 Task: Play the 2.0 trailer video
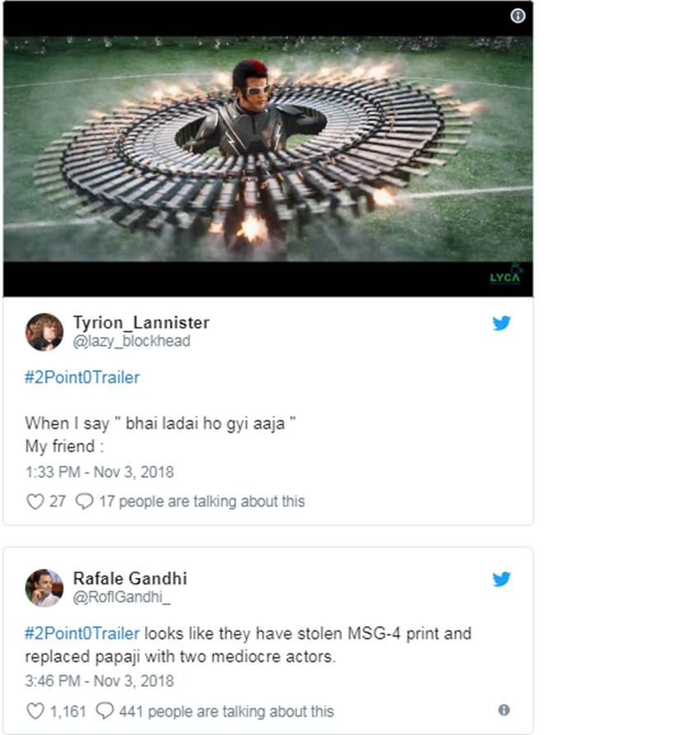(268, 148)
